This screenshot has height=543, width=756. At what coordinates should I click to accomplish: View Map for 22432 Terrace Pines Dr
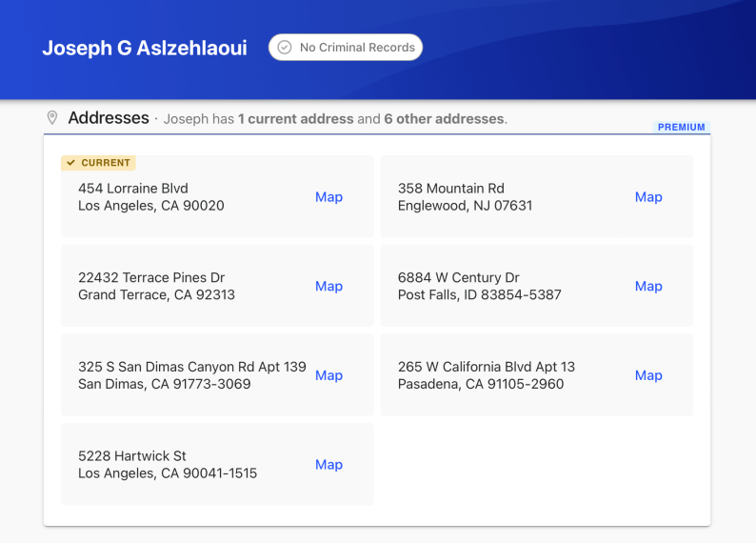(328, 286)
